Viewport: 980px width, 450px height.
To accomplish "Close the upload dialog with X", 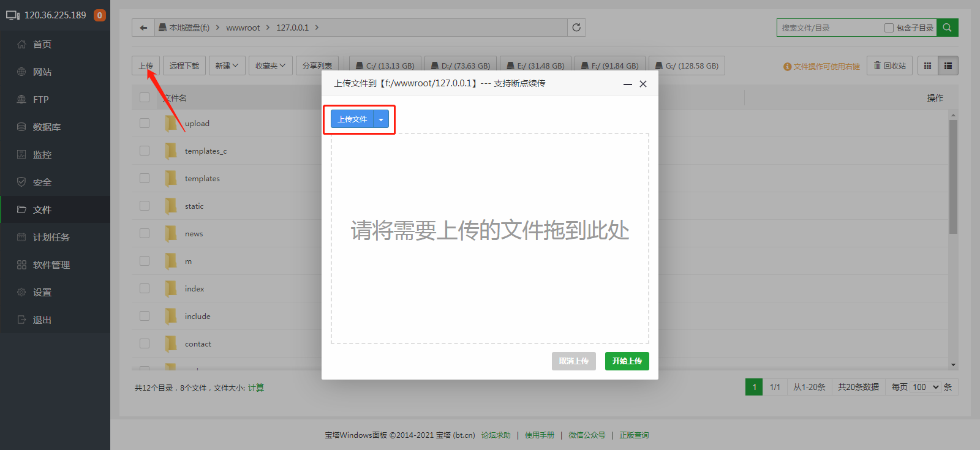I will 643,84.
